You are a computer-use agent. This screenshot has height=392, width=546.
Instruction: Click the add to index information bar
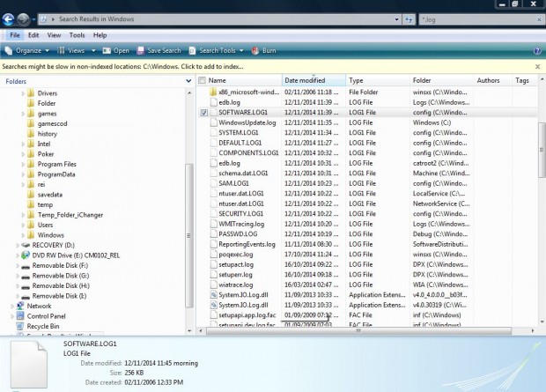coord(123,67)
